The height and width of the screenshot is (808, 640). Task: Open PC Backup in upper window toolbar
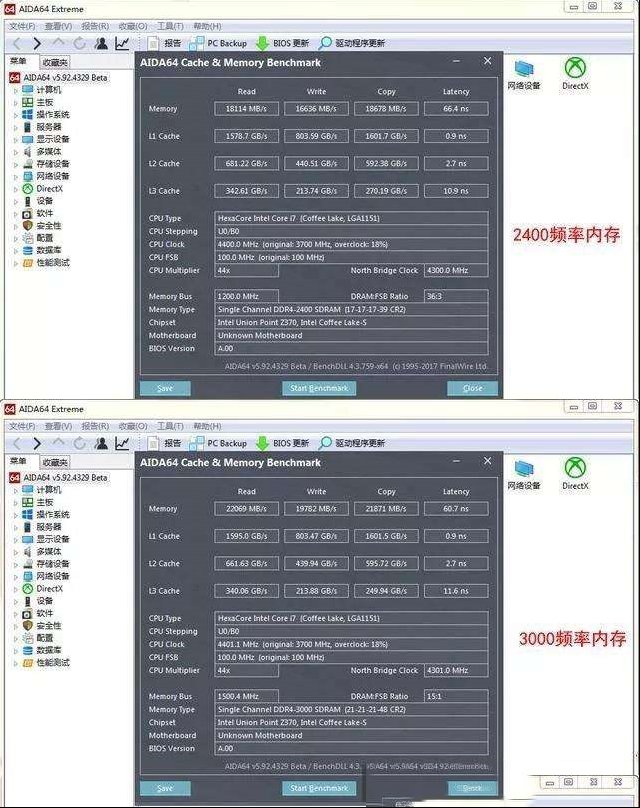tap(217, 43)
